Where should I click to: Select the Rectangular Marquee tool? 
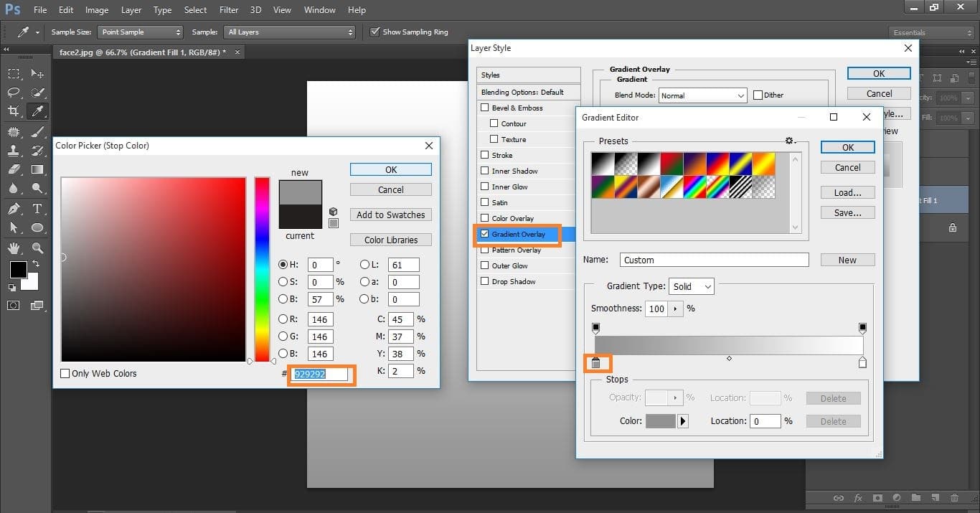14,74
